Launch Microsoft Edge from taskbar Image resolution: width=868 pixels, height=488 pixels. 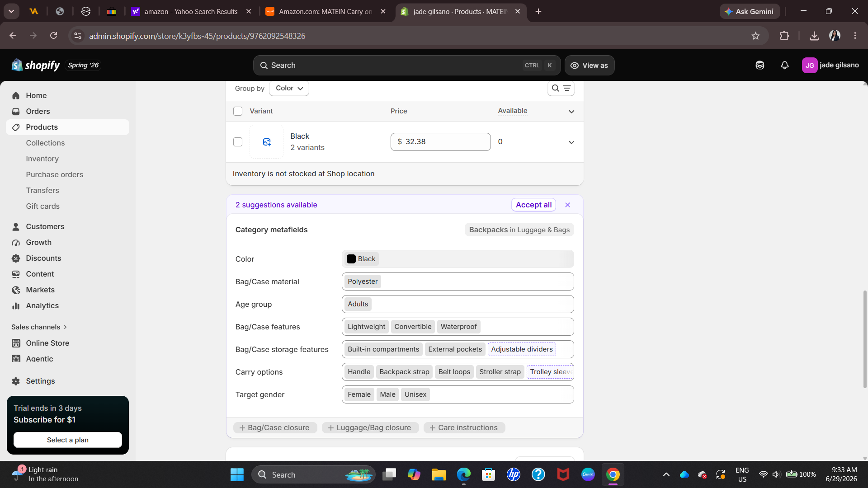(x=464, y=474)
